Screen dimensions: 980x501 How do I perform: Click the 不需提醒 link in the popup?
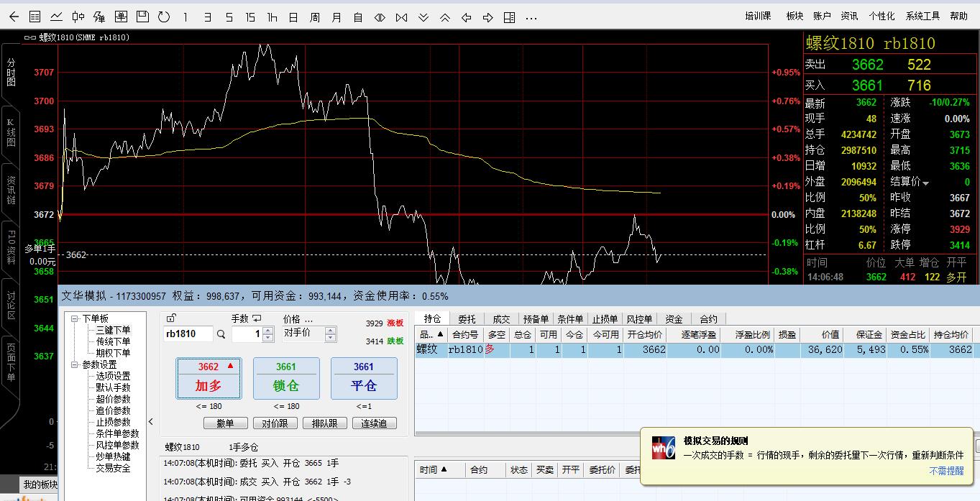(946, 471)
